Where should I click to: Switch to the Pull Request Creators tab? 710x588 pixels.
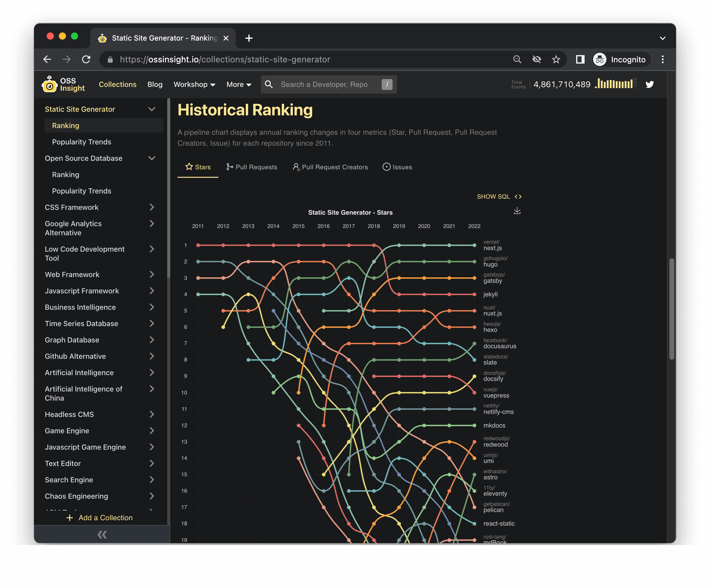pos(330,167)
